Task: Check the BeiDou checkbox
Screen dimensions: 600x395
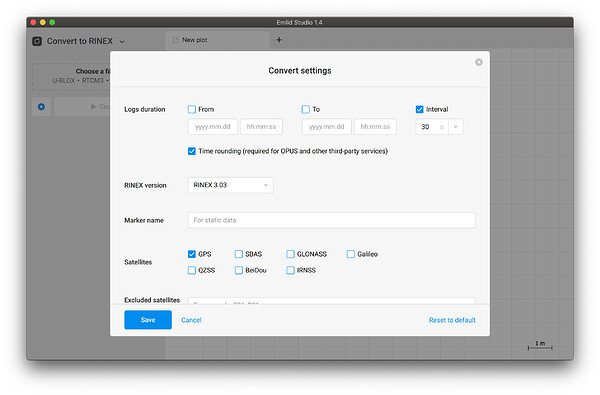Action: [239, 270]
